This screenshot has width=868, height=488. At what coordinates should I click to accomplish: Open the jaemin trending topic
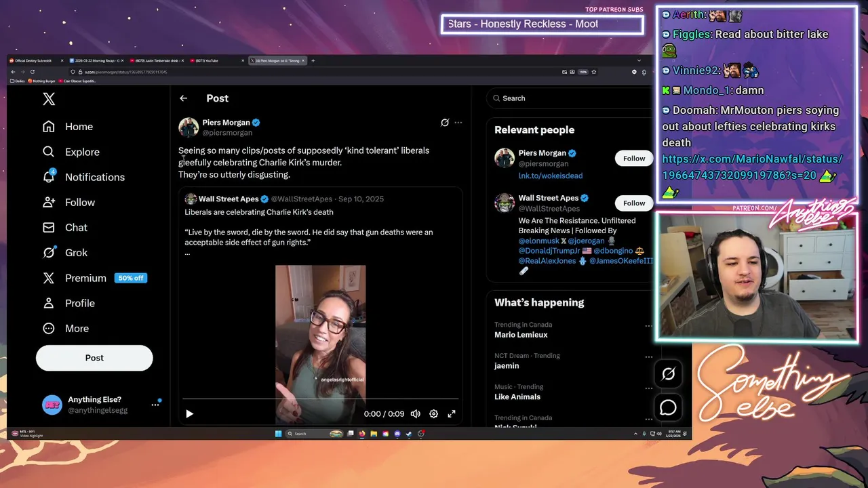pos(507,366)
